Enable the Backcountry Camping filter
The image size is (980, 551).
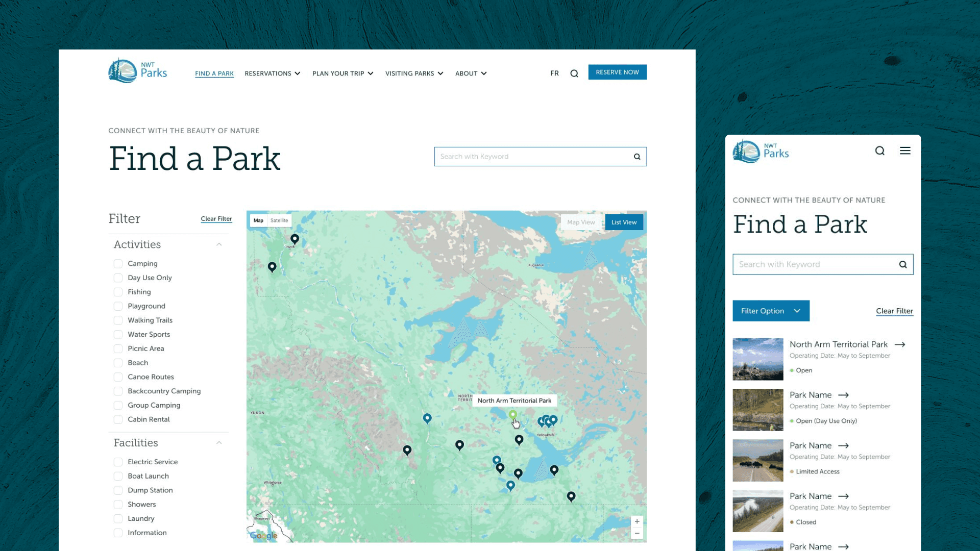(x=118, y=391)
